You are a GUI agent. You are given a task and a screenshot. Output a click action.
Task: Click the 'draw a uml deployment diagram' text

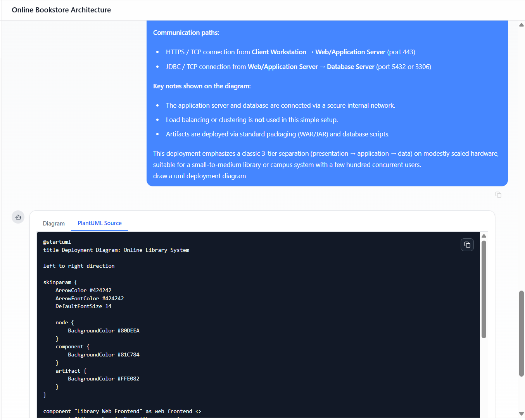(x=199, y=176)
